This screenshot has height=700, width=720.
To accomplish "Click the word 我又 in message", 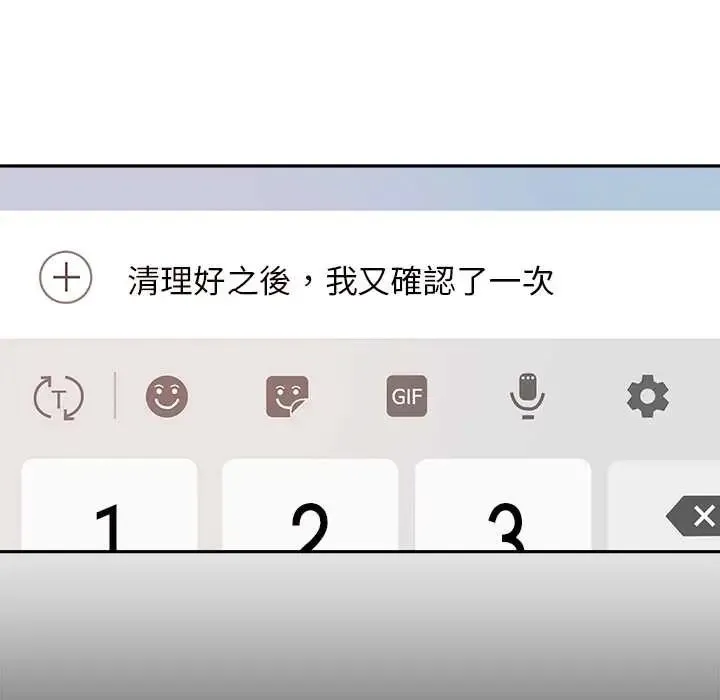I will [x=358, y=280].
